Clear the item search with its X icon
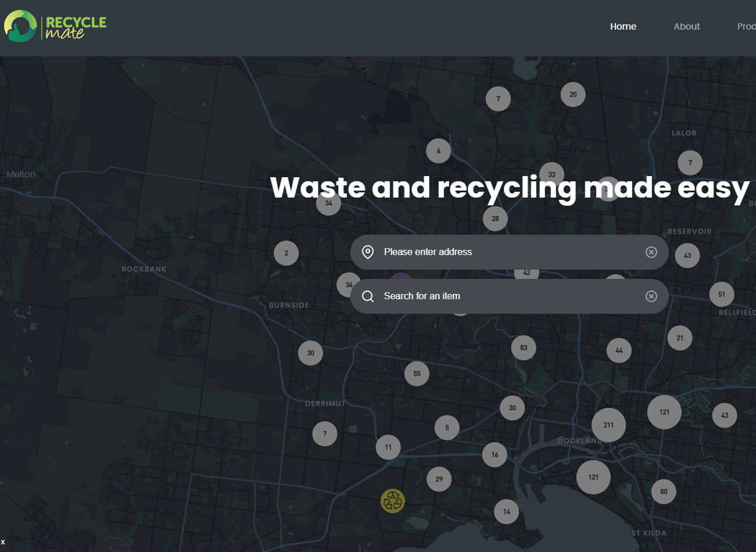This screenshot has height=552, width=756. tap(651, 296)
